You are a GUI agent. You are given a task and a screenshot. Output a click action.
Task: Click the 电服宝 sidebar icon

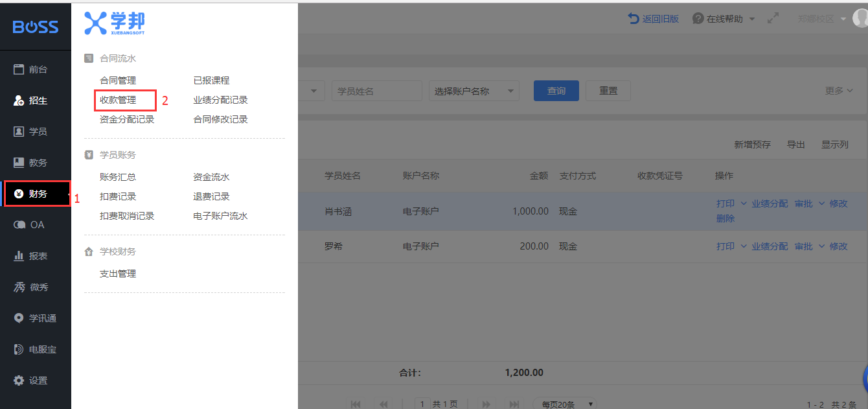19,349
